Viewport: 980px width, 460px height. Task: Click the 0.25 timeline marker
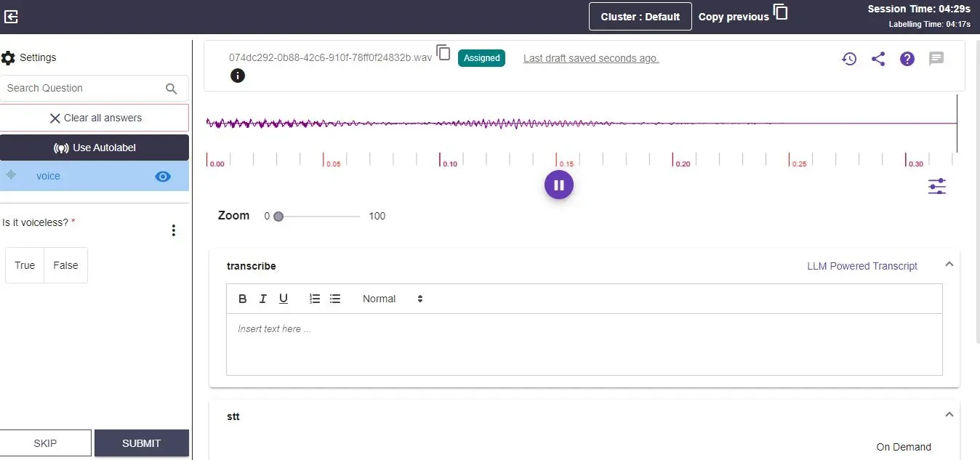[x=799, y=164]
